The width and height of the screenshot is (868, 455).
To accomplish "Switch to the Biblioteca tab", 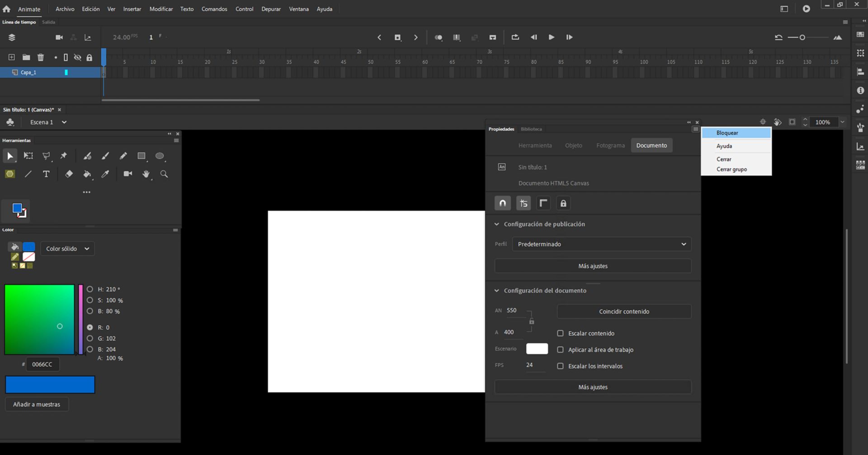I will [x=531, y=129].
